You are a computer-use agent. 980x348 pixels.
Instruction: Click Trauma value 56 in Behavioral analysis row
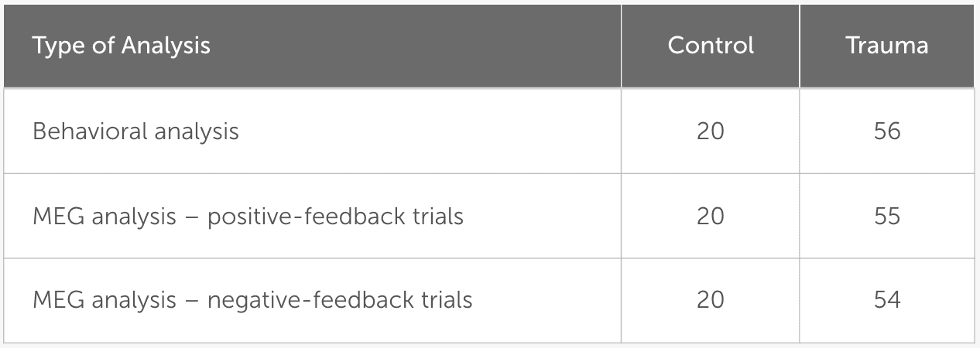click(887, 131)
